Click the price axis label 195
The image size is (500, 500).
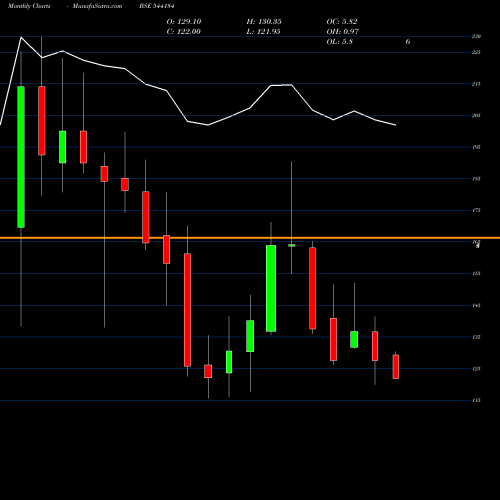pyautogui.click(x=476, y=147)
